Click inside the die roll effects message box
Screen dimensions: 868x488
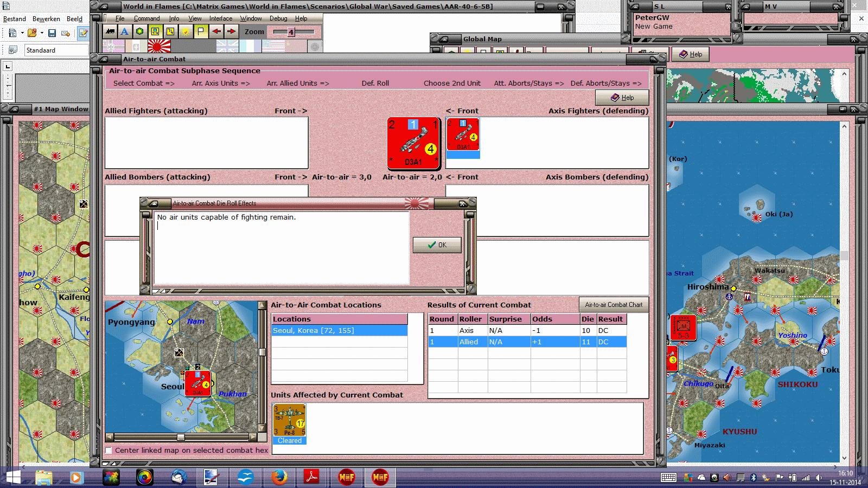point(281,248)
